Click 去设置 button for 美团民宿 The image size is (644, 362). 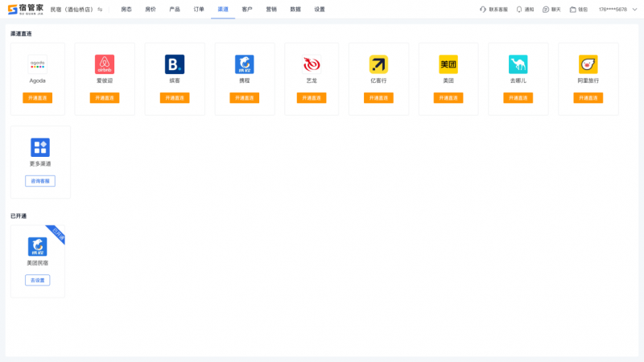(37, 280)
